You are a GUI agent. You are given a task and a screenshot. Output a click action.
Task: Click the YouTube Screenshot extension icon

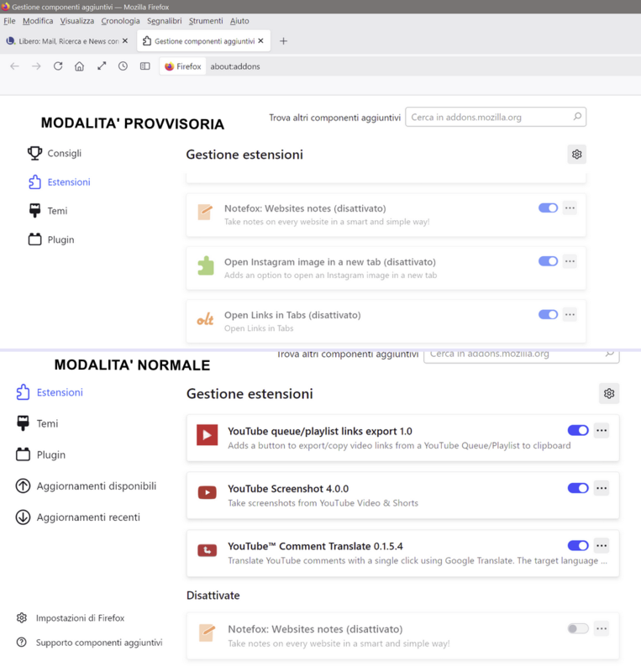(x=208, y=492)
